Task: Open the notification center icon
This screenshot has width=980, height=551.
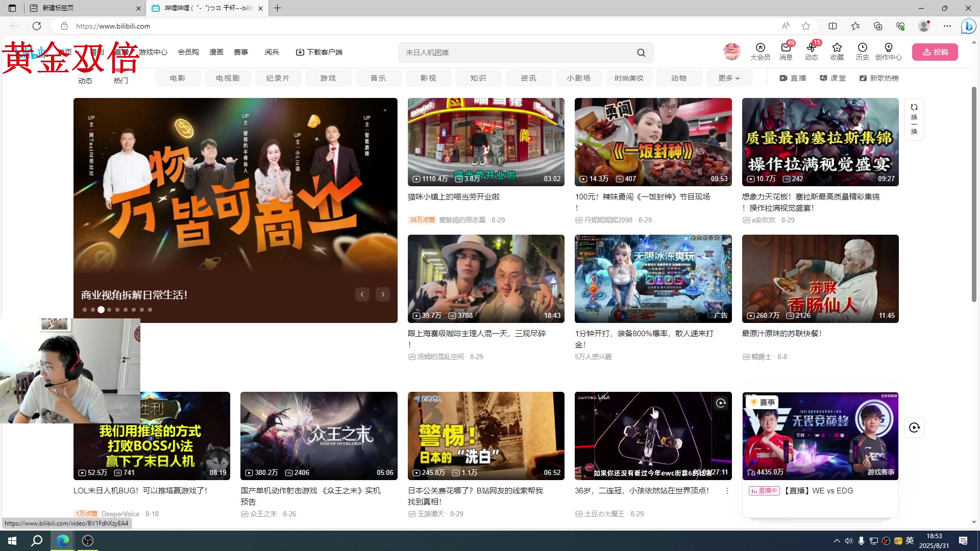Action: coord(963,541)
